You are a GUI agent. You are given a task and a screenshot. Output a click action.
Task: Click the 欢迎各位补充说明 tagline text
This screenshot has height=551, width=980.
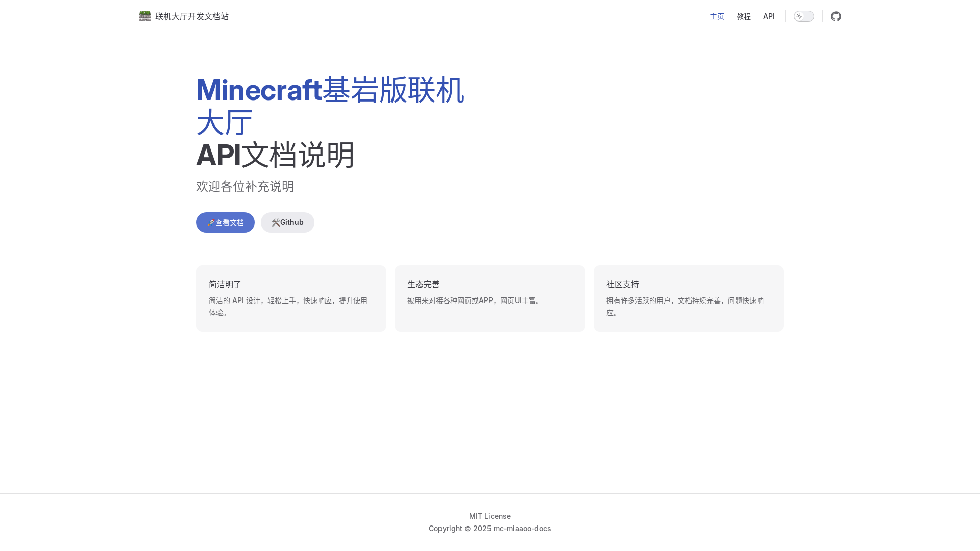[x=245, y=186]
